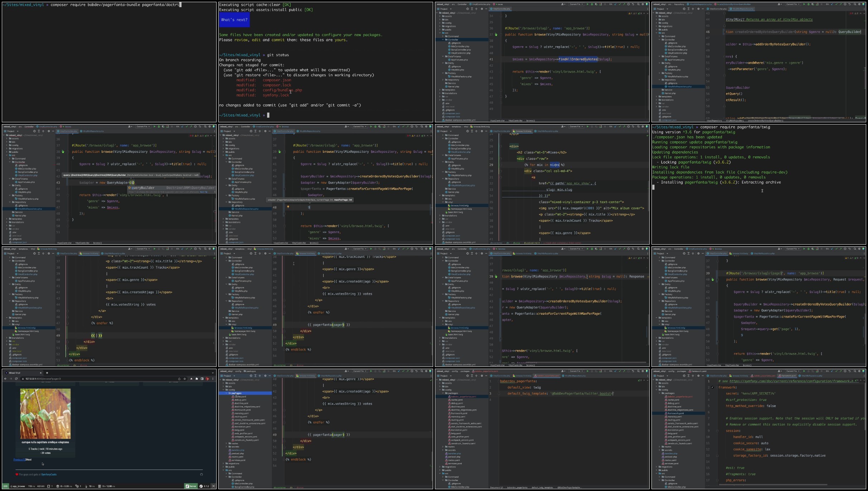The height and width of the screenshot is (491, 868).
Task: Reload the Mixed Vinyl browser page
Action: coord(16,379)
